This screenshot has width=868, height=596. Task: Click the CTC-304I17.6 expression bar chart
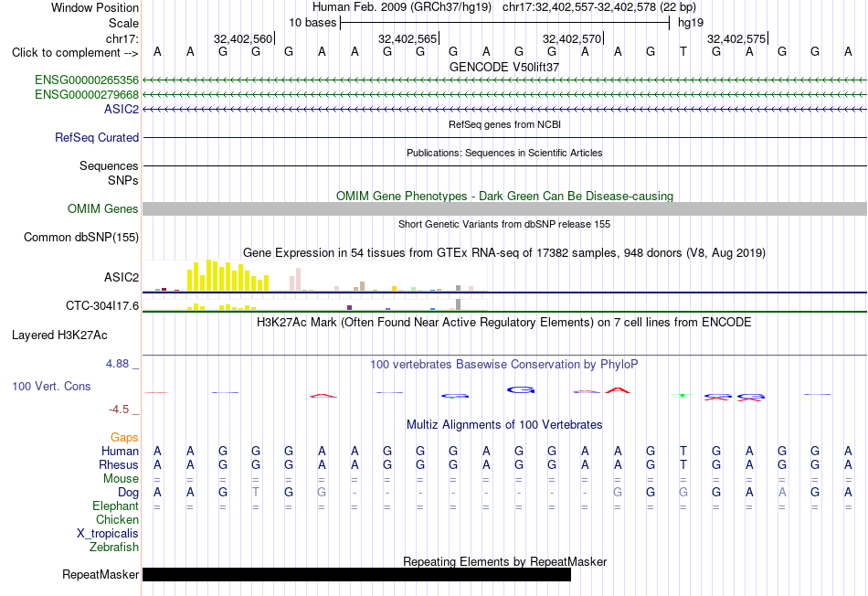[315, 304]
